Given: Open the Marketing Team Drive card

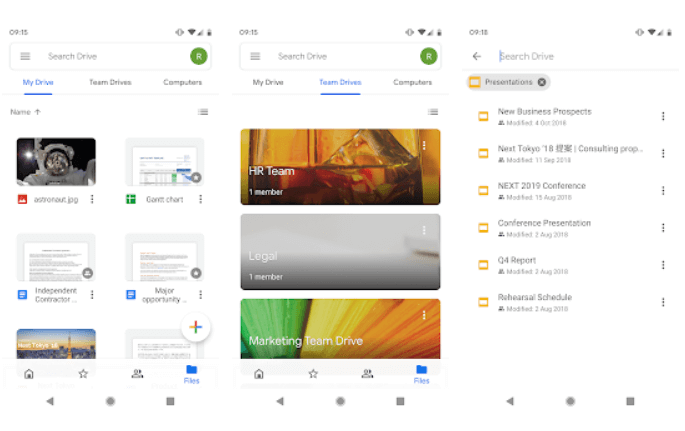Looking at the screenshot, I should (340, 329).
